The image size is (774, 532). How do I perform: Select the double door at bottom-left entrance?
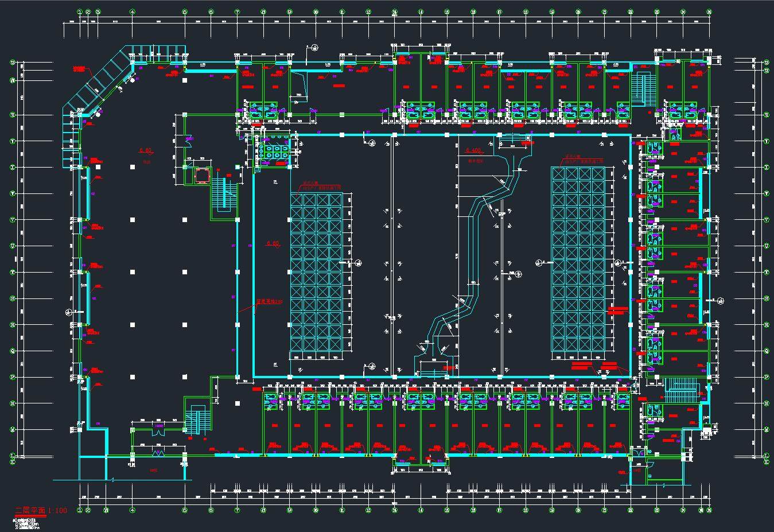158,453
